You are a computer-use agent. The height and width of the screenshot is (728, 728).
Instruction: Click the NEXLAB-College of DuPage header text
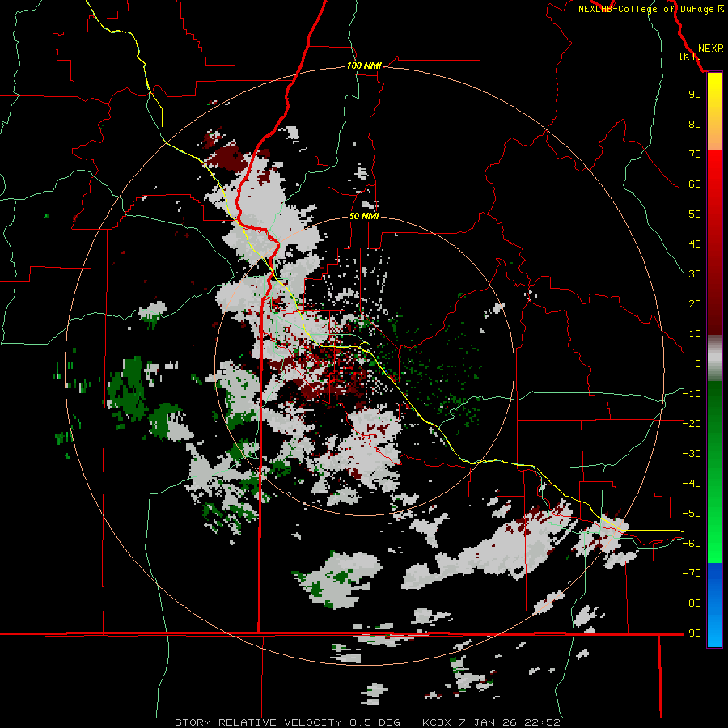click(650, 9)
